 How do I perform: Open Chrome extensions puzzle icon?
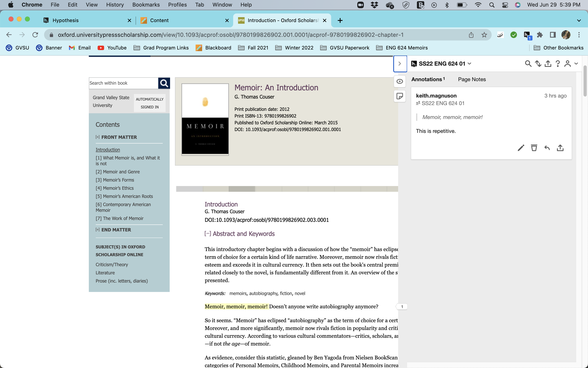(x=540, y=35)
